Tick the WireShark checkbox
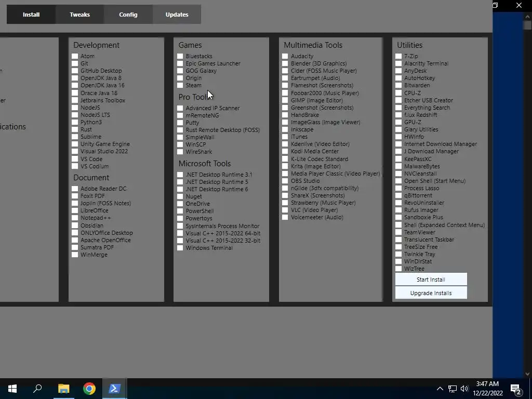This screenshot has width=532, height=399. 180,152
